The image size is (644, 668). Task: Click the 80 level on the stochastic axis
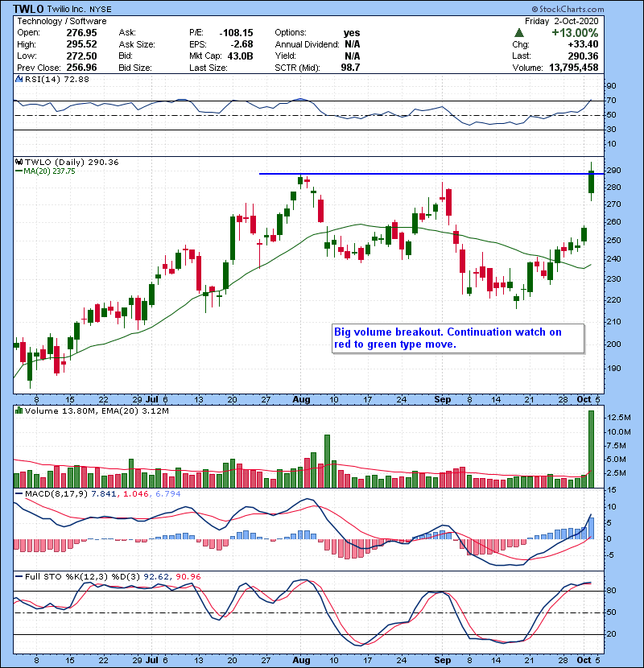point(611,591)
